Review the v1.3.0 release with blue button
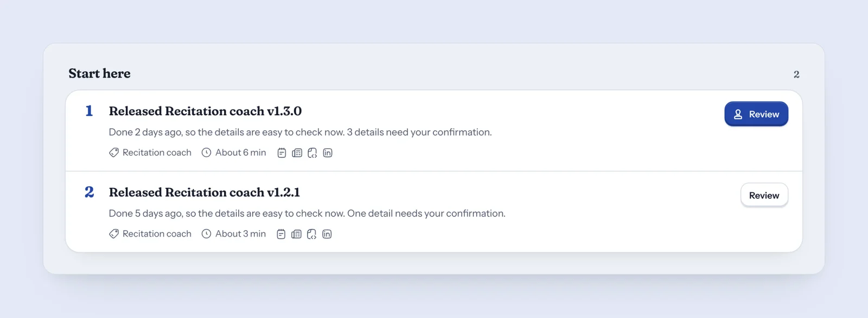The width and height of the screenshot is (868, 318). (756, 114)
